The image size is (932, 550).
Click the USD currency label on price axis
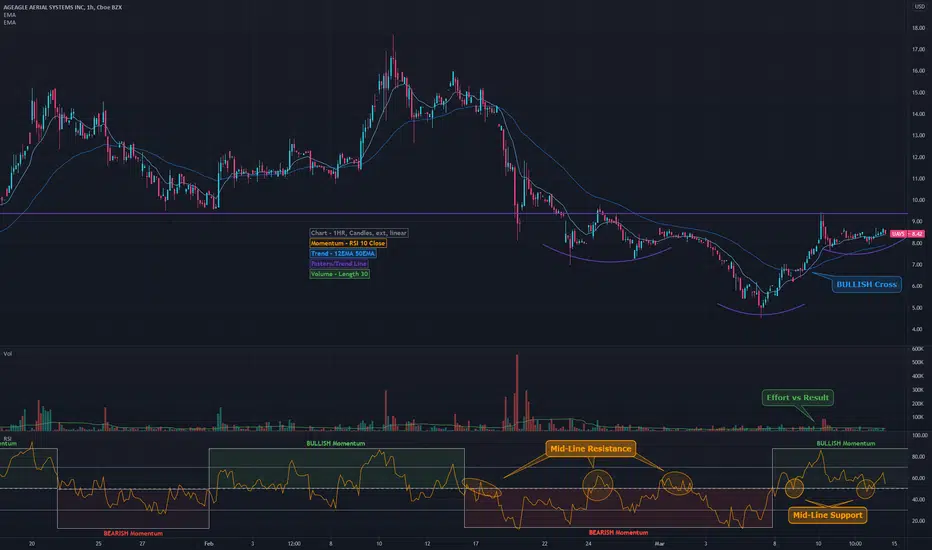pos(920,7)
